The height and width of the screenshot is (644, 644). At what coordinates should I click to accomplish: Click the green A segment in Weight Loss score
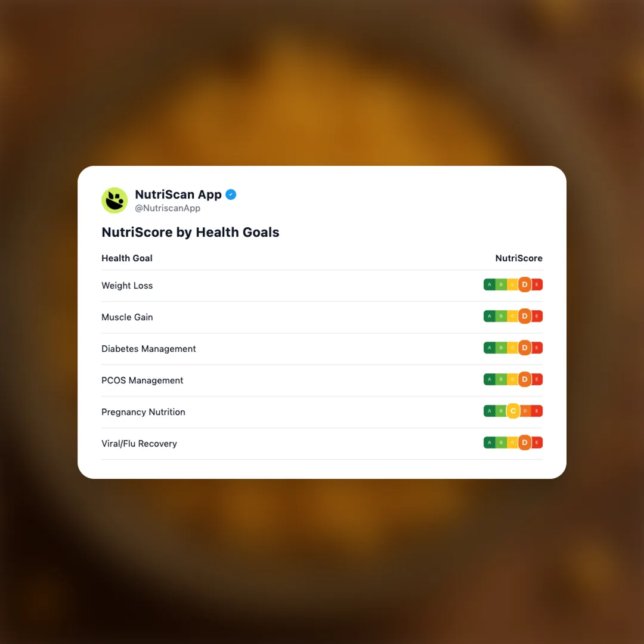(x=490, y=285)
